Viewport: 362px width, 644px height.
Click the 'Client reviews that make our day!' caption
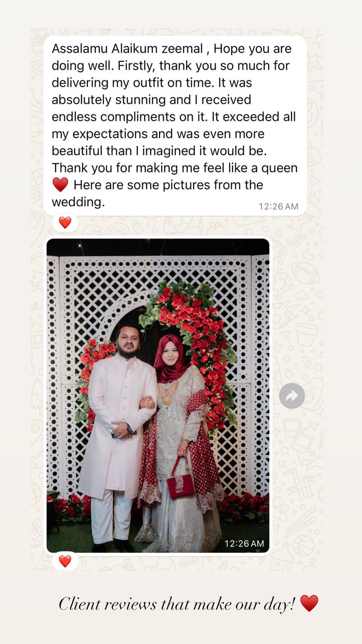pyautogui.click(x=177, y=604)
